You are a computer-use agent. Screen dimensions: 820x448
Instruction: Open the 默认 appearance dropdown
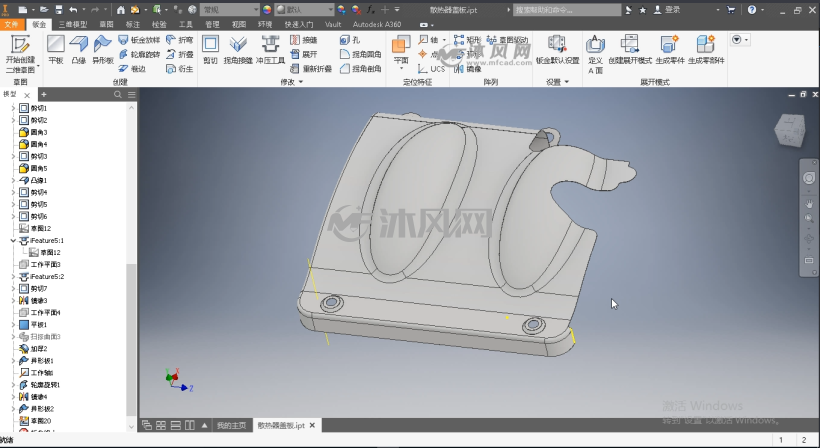[304, 9]
